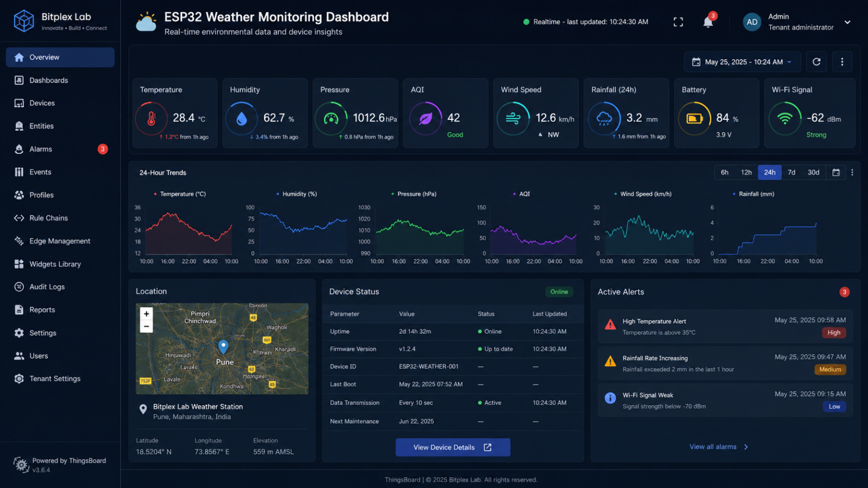
Task: Click the Powered by ThingsBoard footer logo
Action: 21,465
